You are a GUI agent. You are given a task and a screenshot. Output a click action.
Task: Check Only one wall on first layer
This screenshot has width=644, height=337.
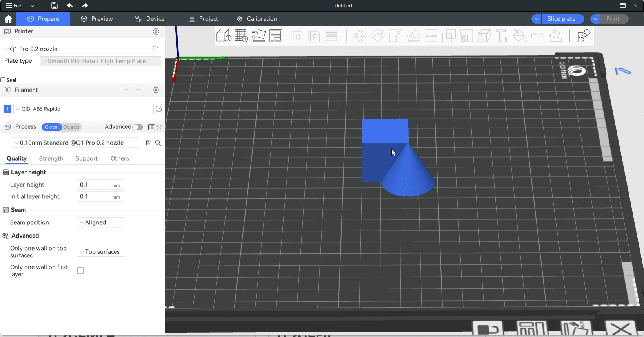[x=80, y=271]
